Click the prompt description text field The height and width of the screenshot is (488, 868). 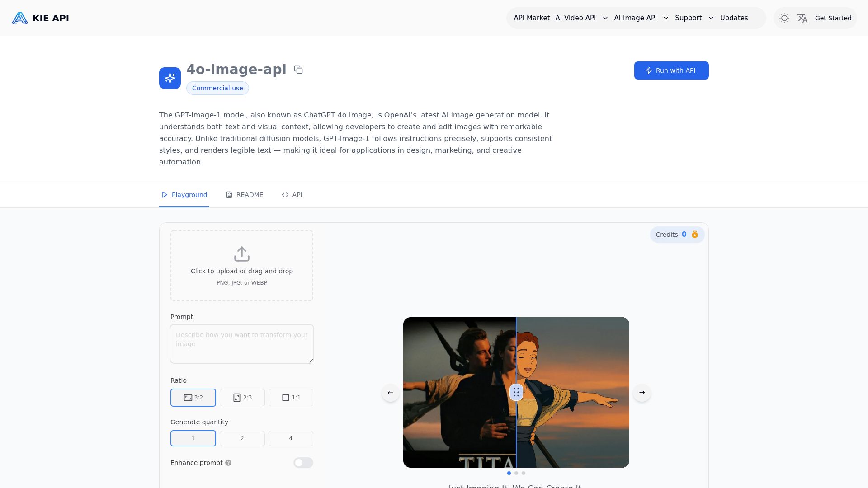(241, 343)
